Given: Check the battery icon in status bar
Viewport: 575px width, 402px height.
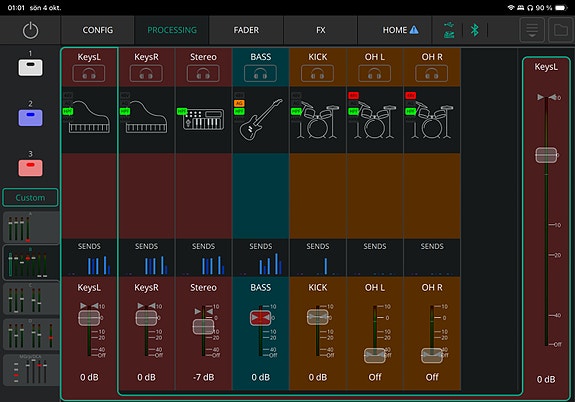Looking at the screenshot, I should (x=561, y=7).
